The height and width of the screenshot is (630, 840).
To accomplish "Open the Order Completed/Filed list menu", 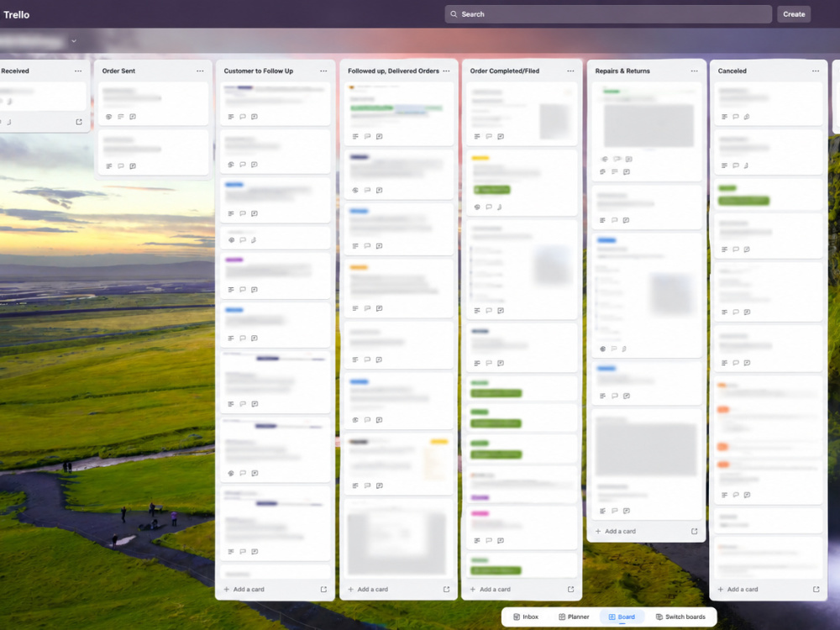I will click(570, 71).
